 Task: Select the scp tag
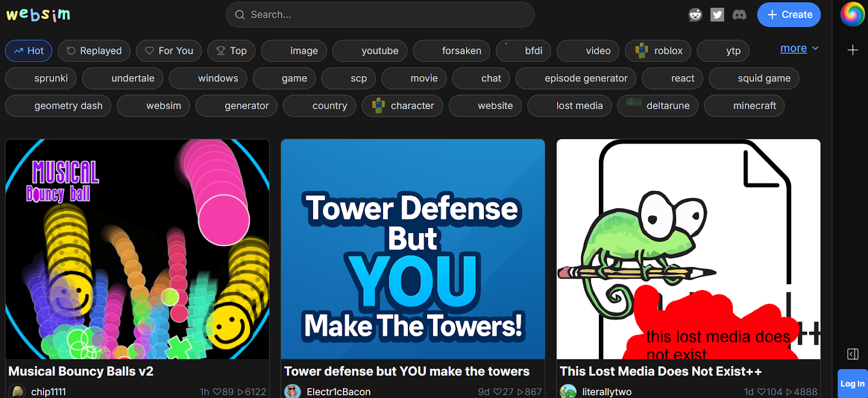[x=348, y=78]
